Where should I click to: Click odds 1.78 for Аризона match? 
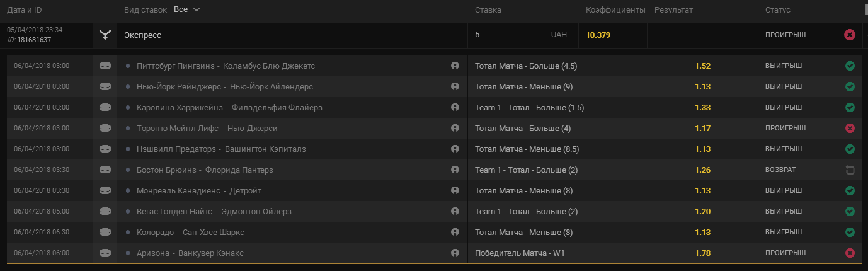703,253
